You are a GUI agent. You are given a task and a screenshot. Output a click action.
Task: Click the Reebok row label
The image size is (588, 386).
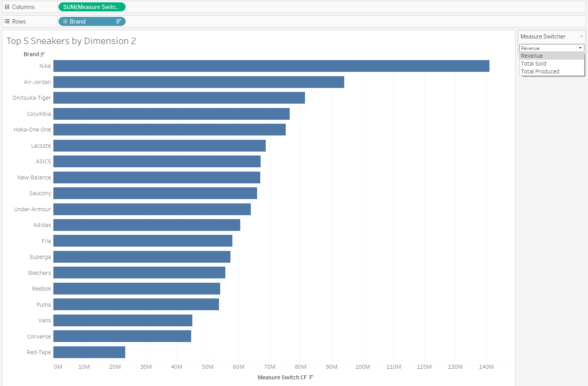click(x=42, y=289)
